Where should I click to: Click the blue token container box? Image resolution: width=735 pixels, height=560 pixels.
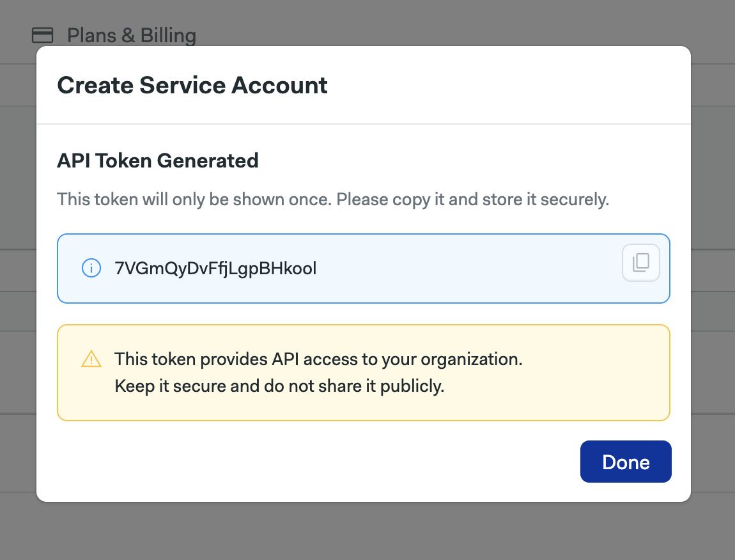[x=364, y=268]
